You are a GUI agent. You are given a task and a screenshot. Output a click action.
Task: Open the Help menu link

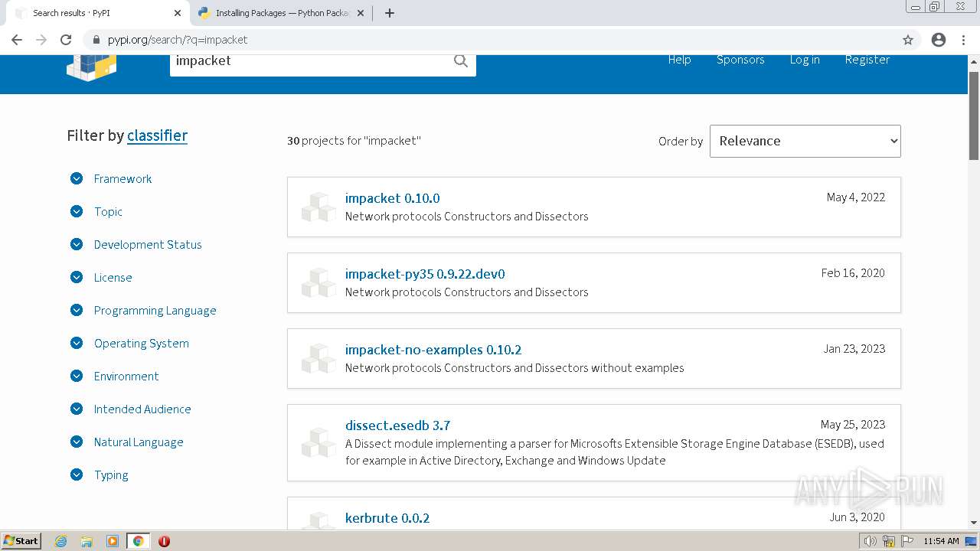(x=679, y=60)
